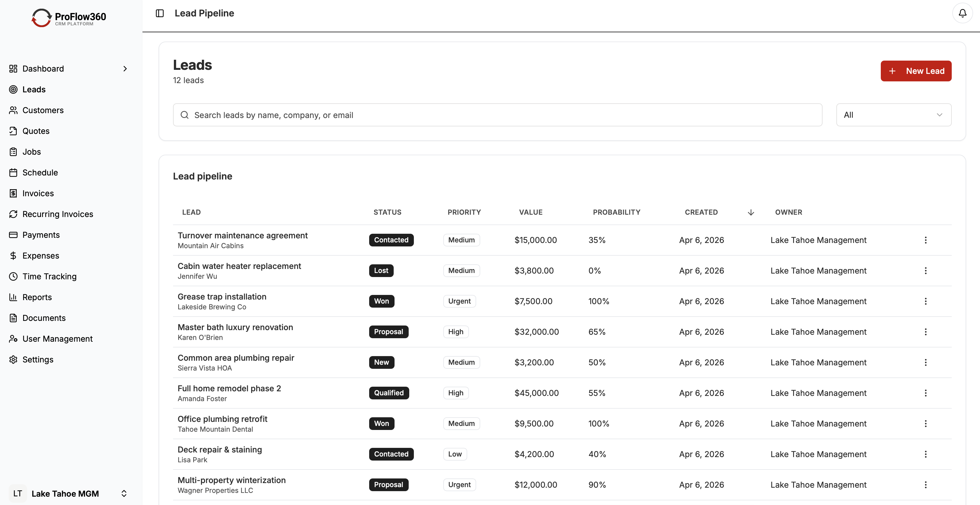Click the New Lead button
Viewport: 980px width, 505px height.
[x=915, y=71]
